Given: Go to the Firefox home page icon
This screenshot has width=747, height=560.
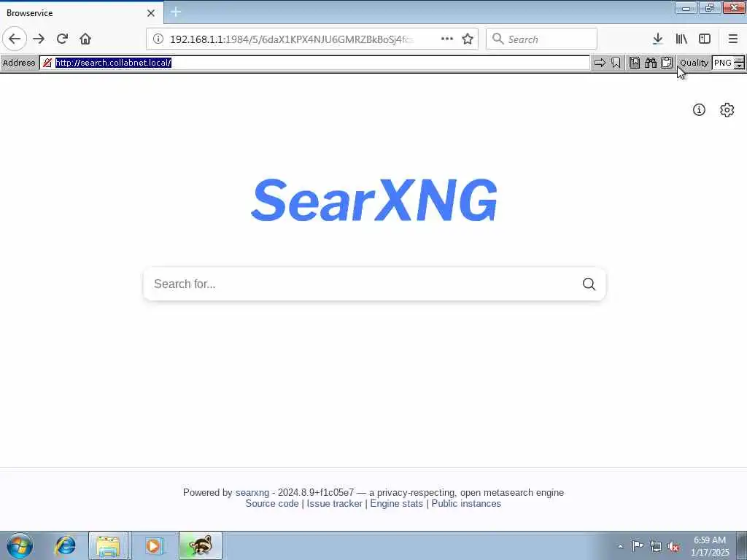Looking at the screenshot, I should [x=85, y=39].
